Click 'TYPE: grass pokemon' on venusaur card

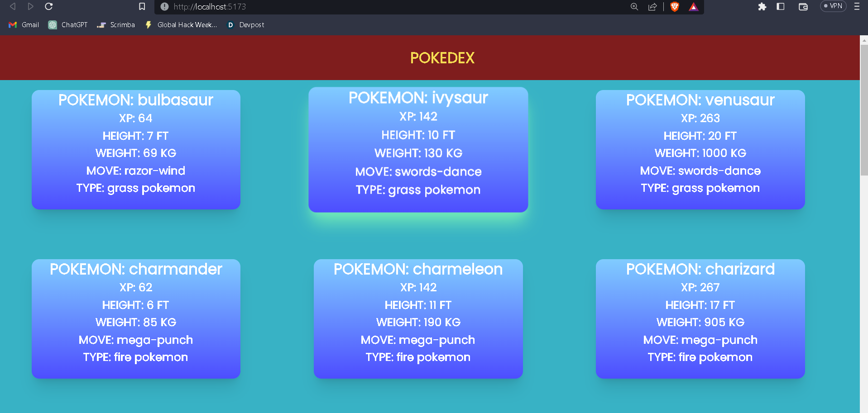[x=700, y=188]
